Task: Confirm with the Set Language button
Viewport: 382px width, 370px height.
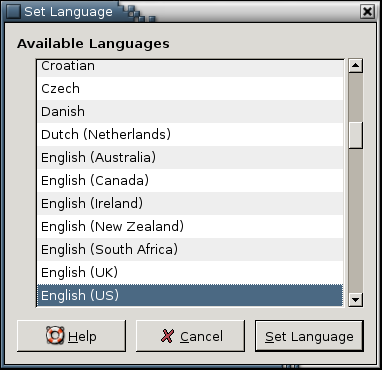Action: [x=309, y=336]
